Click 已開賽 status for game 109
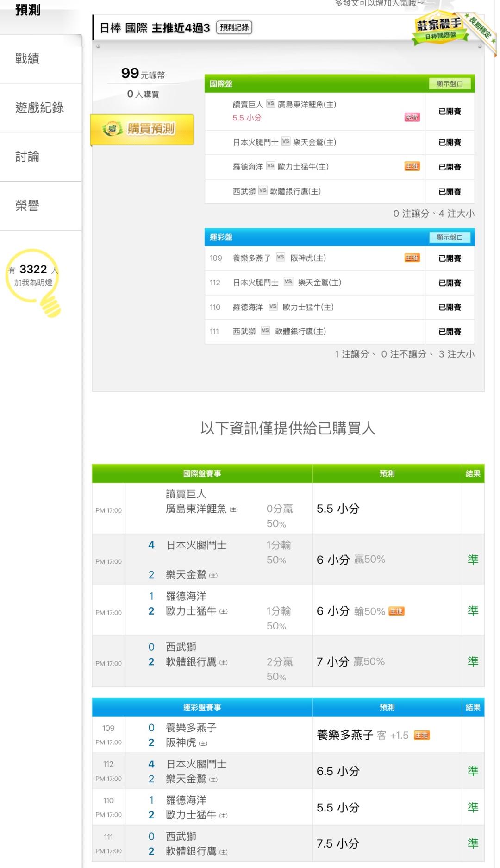This screenshot has height=868, width=500. 450,258
